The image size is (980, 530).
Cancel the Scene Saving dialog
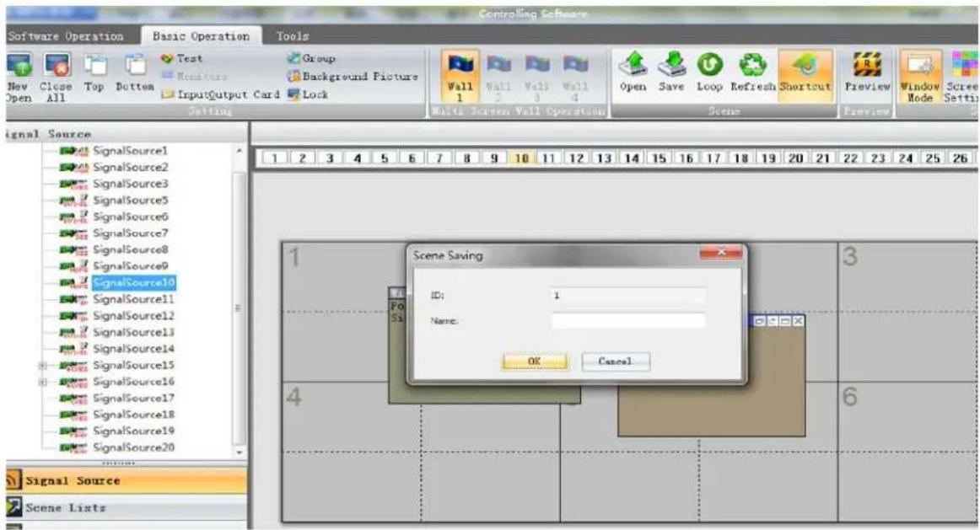[615, 361]
